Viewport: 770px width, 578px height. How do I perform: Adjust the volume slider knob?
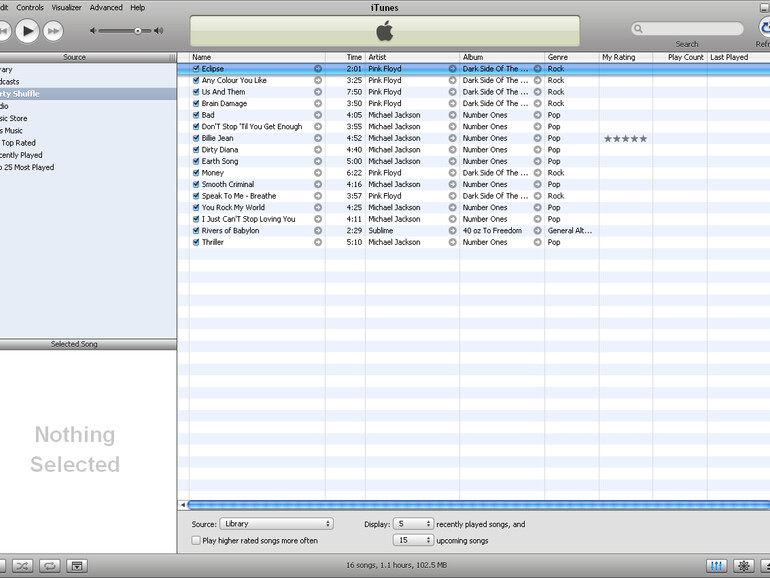click(x=138, y=30)
